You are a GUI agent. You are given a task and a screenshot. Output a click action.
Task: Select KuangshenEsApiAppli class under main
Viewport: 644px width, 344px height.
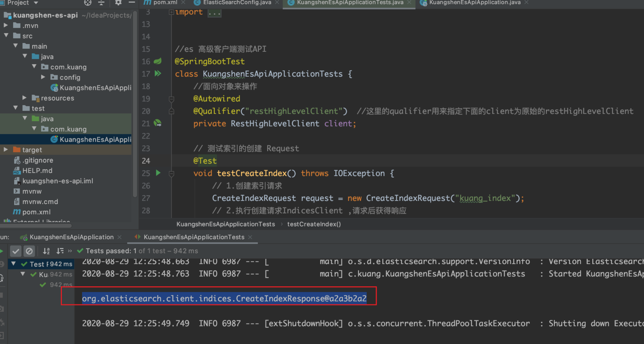95,88
